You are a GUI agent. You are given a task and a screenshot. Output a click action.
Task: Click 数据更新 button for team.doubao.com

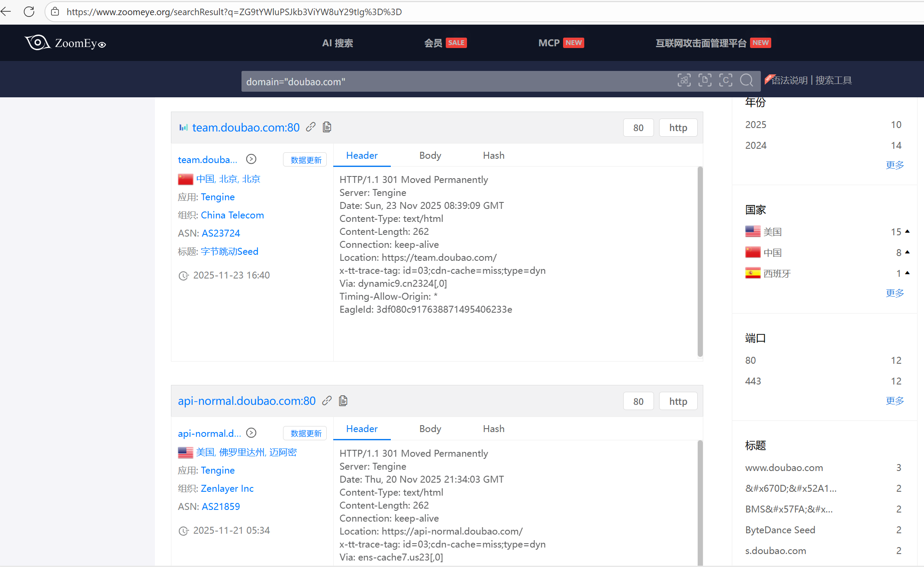click(306, 160)
